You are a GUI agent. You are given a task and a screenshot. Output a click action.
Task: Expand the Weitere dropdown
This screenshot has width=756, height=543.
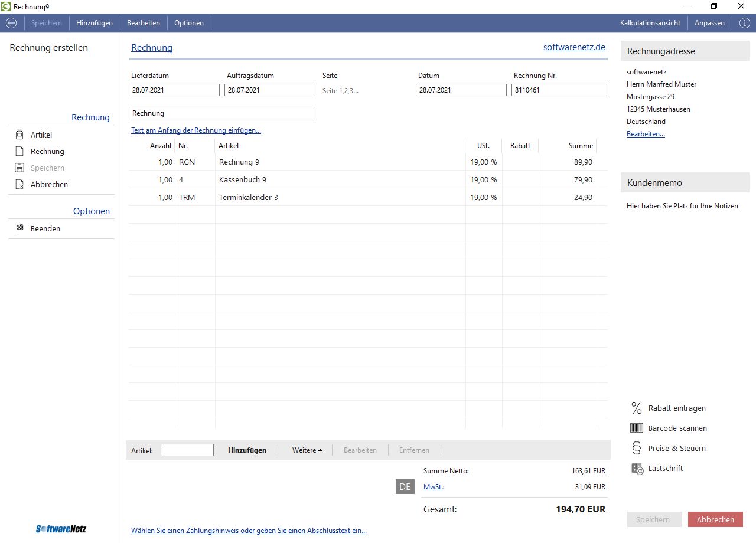click(307, 450)
